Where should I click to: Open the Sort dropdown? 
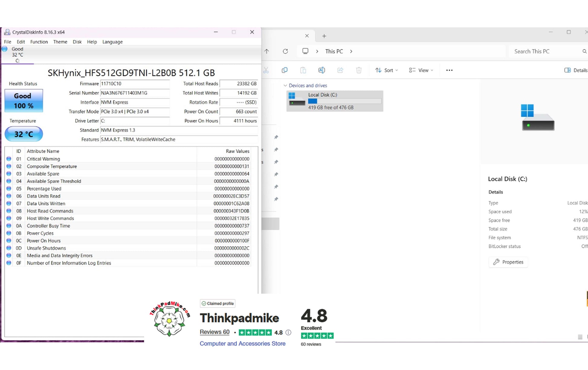[386, 70]
